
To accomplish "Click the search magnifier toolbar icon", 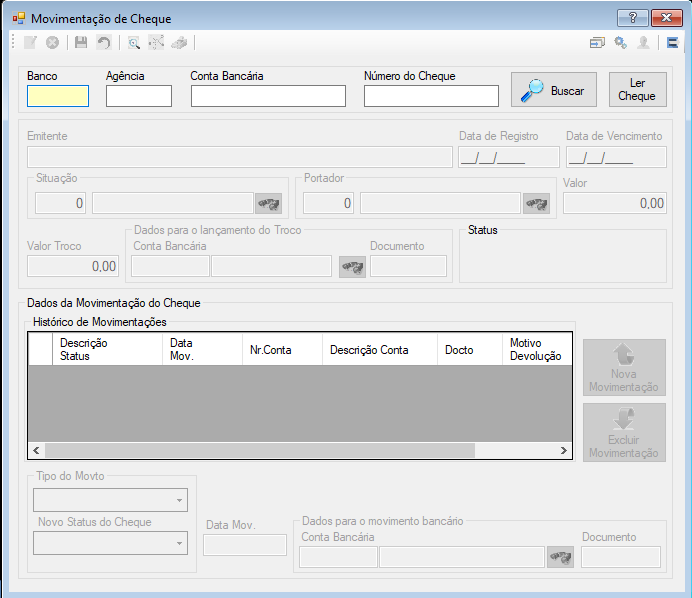I will pos(134,43).
